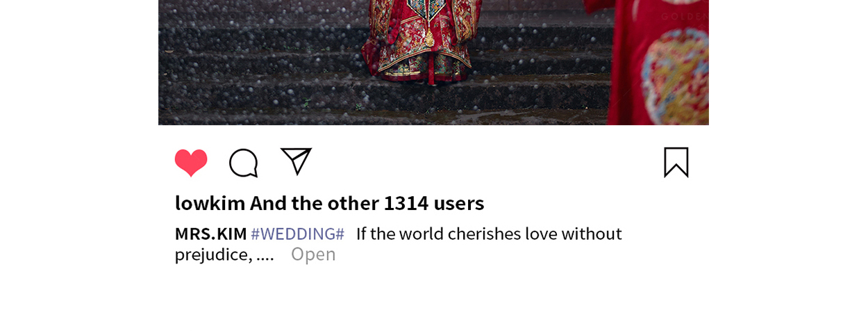Viewport: 868px width, 331px height.
Task: Visit the MRS.KIM profile name
Action: point(211,234)
